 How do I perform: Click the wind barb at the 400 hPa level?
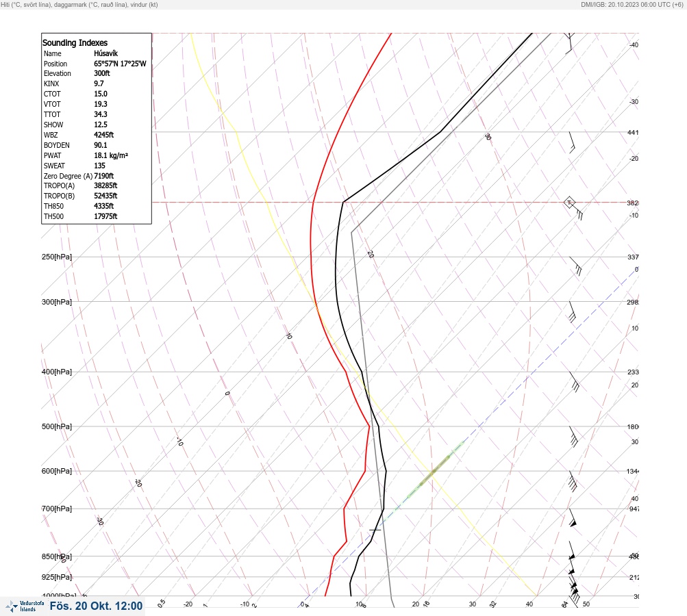[575, 382]
